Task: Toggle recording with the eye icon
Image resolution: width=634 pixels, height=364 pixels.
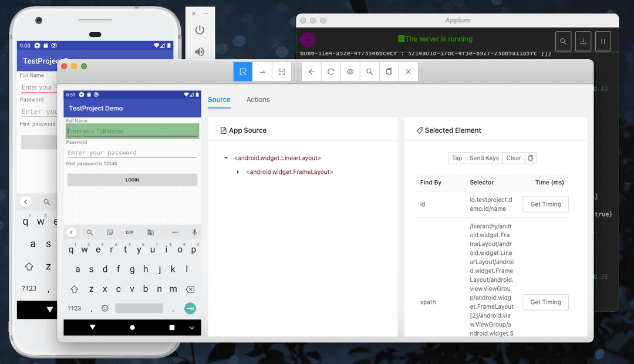Action: click(350, 72)
